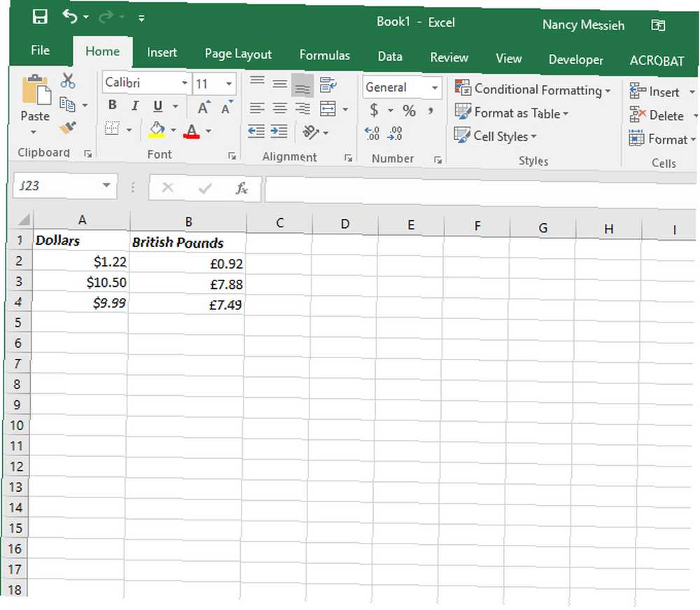Viewport: 700px width, 610px height.
Task: Select Top Align icon
Action: [257, 82]
